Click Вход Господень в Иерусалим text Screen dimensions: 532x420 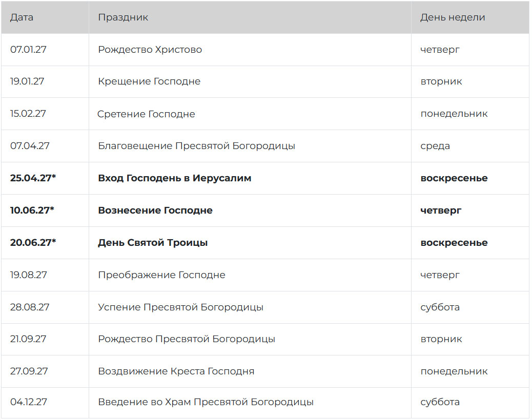175,178
